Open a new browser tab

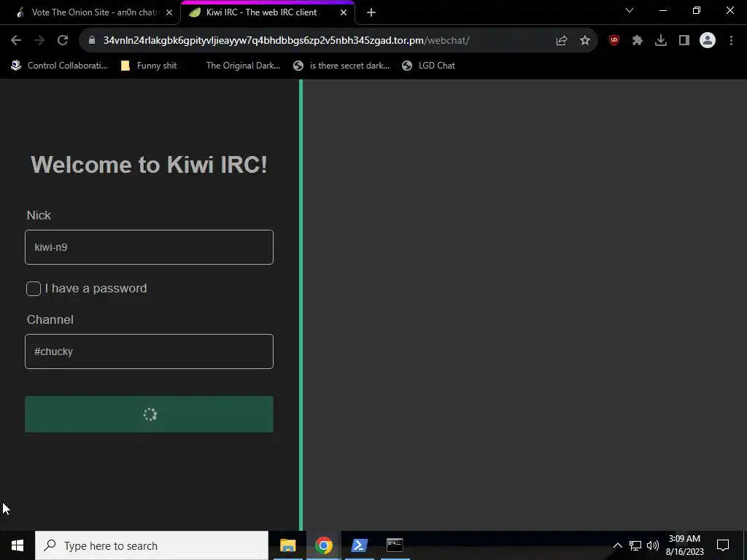[371, 13]
